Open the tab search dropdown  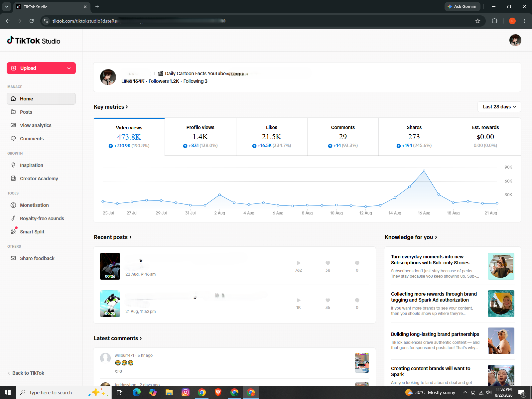[6, 7]
